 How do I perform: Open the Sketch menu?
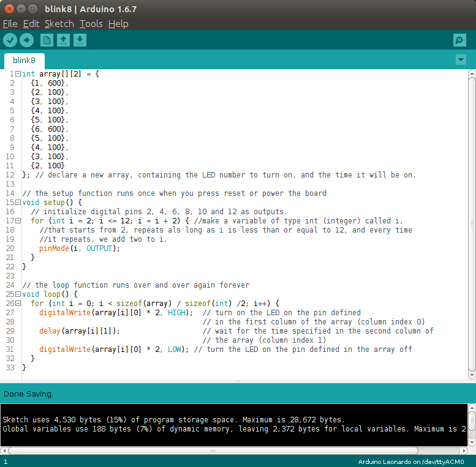pyautogui.click(x=59, y=24)
